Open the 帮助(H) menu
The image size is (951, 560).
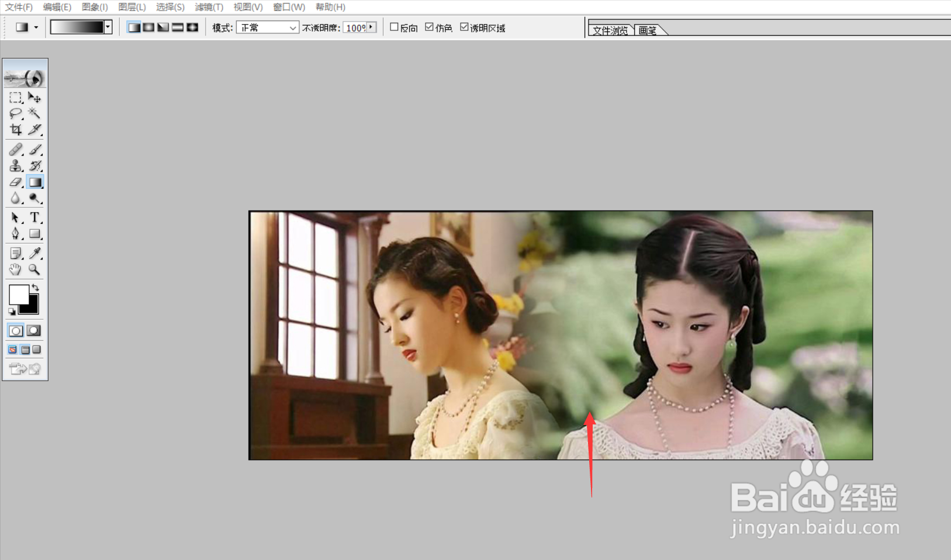tap(330, 7)
